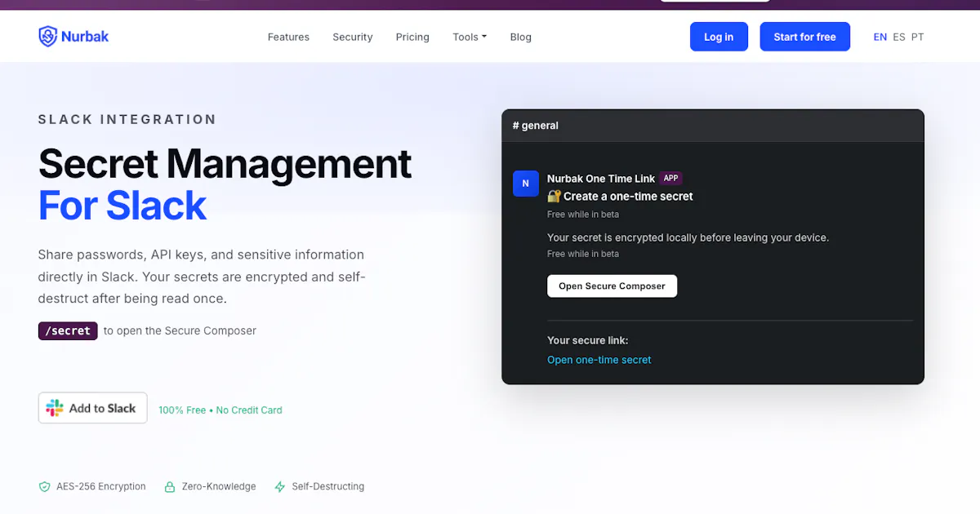This screenshot has width=980, height=514.
Task: Switch language to PT
Action: [918, 37]
